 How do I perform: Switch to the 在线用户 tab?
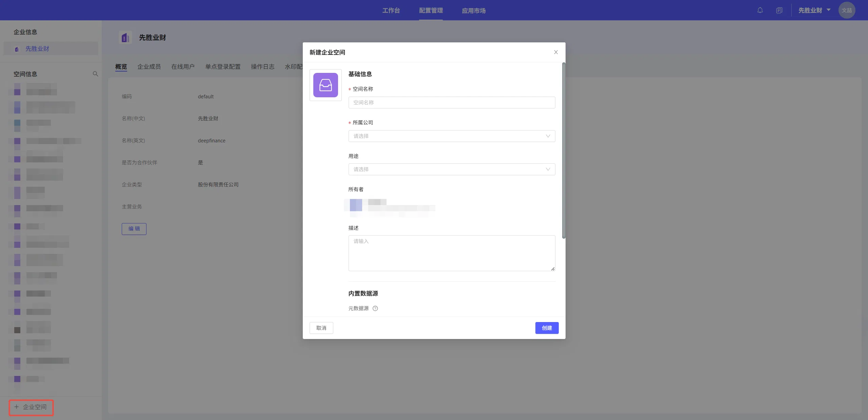[183, 67]
